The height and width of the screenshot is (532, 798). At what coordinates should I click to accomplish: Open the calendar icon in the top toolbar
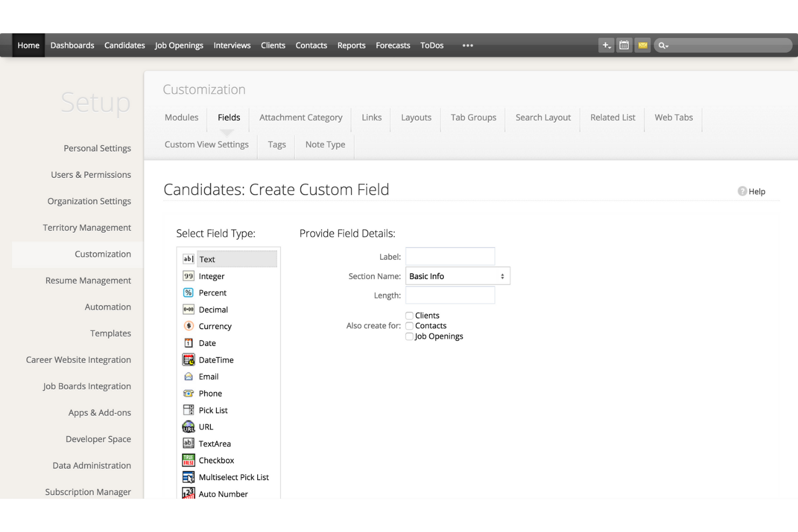pyautogui.click(x=624, y=45)
